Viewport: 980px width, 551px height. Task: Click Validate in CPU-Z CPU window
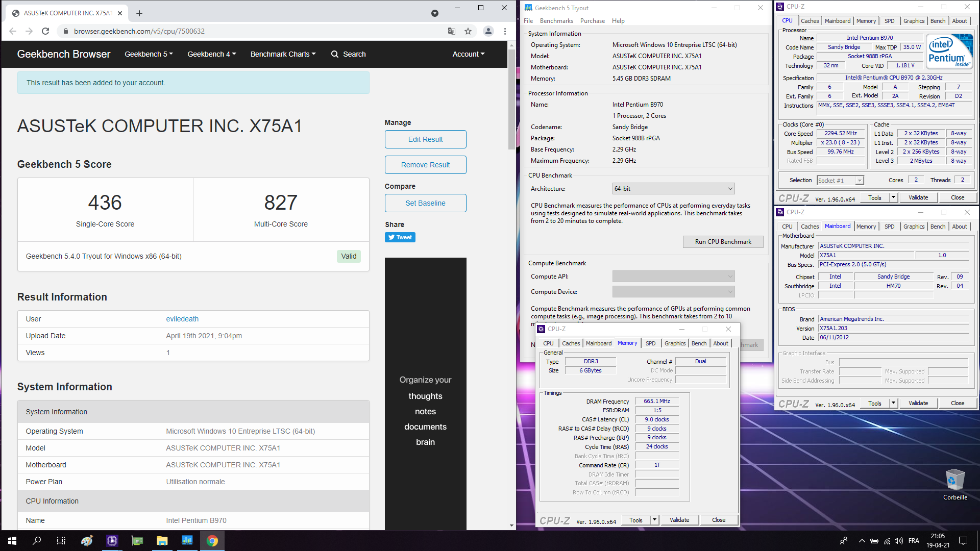click(x=918, y=197)
